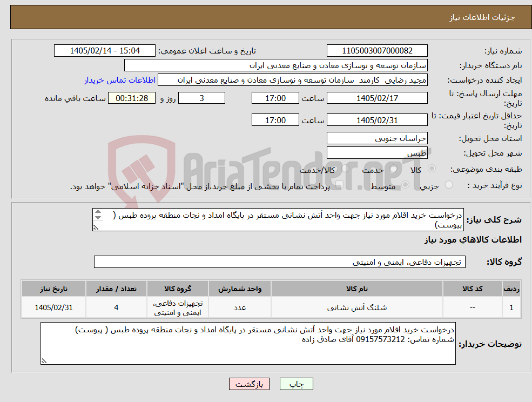Click the row number cell 1
This screenshot has width=532, height=402.
(511, 307)
